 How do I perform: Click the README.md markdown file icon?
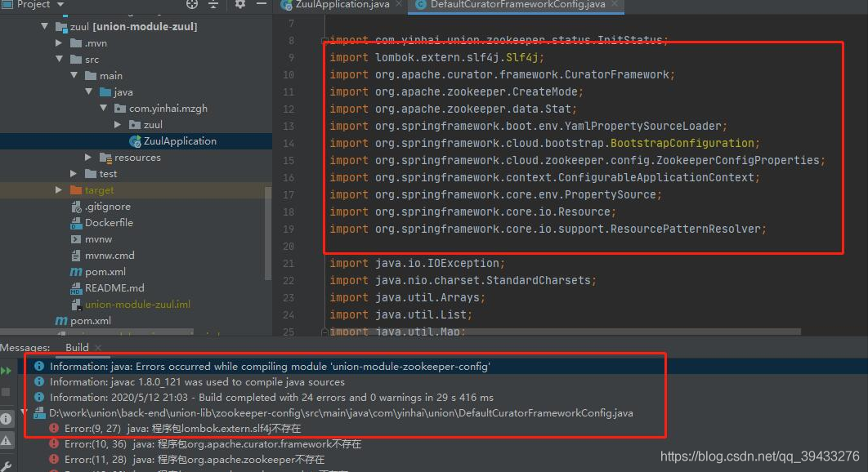[x=76, y=288]
